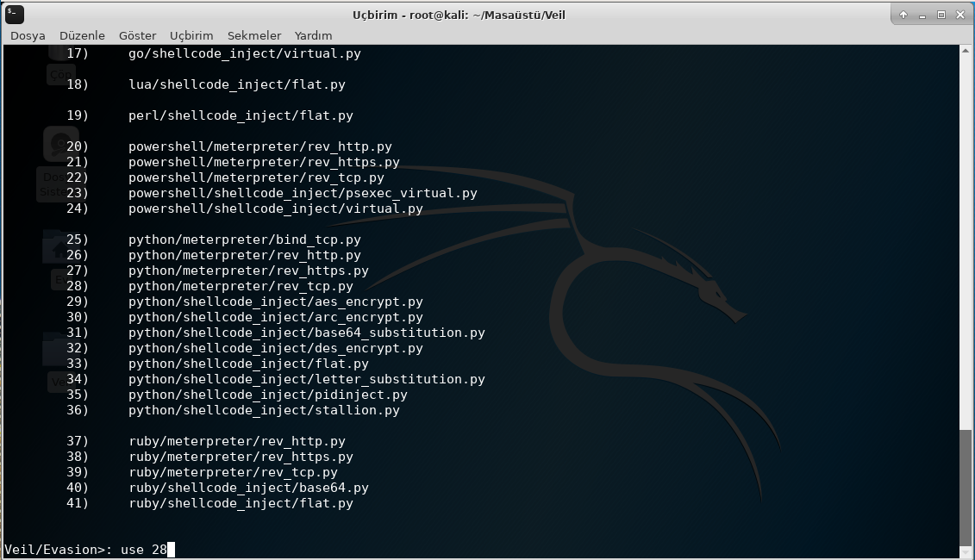This screenshot has height=560, width=975.
Task: Click powershell/shellcode_inject/virtual.py
Action: tap(276, 208)
